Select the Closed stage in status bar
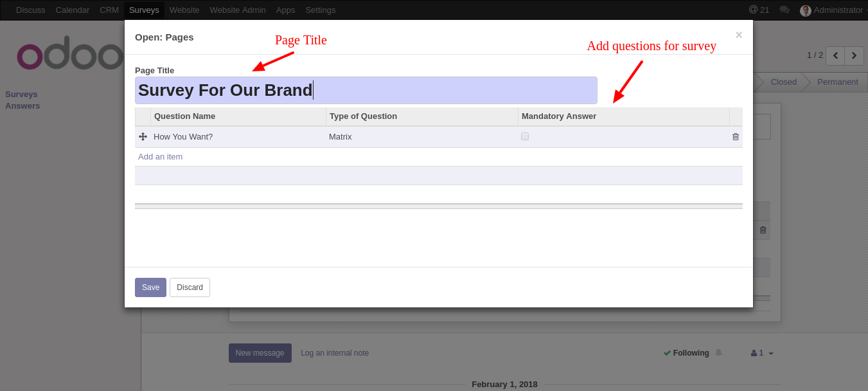Screen dimensions: 868x391 pos(783,82)
